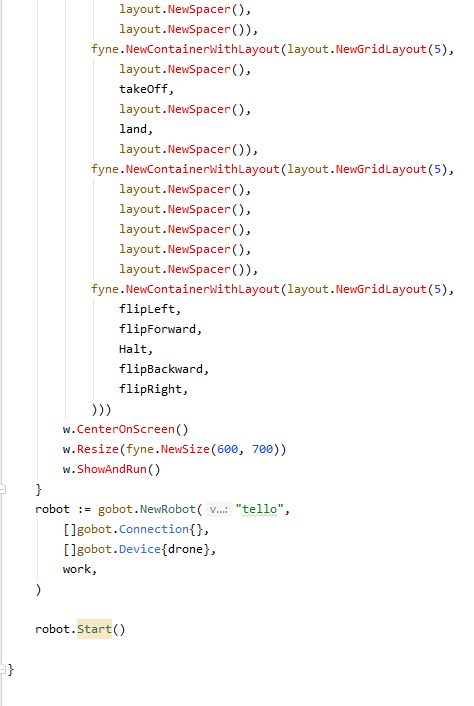Screen dimensions: 474x706
Task: Click the Device type name
Action: (x=140, y=549)
